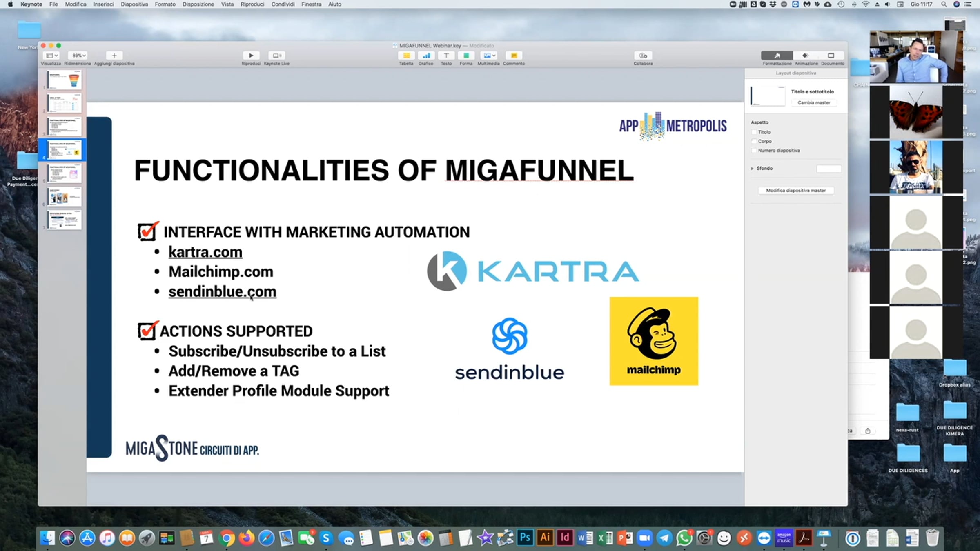The image size is (980, 551).
Task: Expand the Sfondo section
Action: [752, 168]
